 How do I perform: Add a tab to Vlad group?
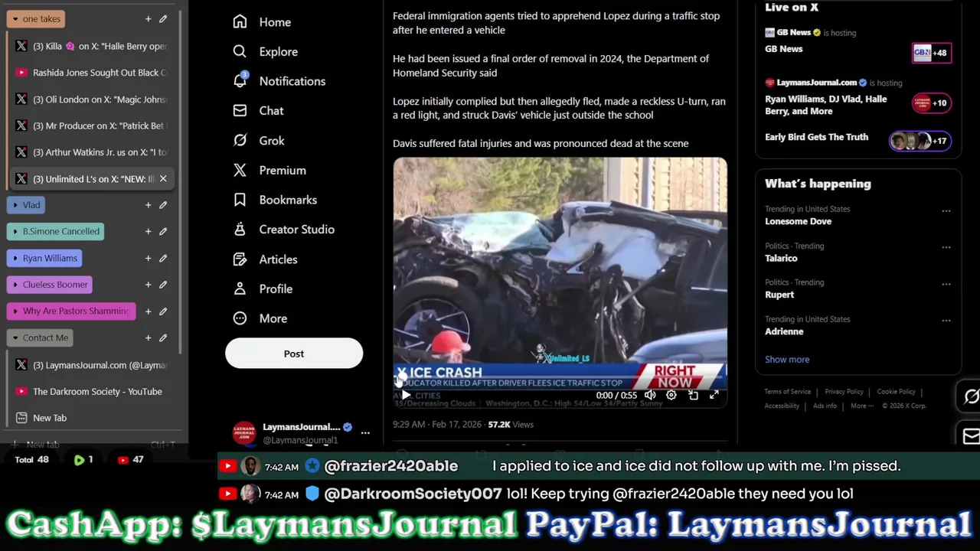point(148,205)
